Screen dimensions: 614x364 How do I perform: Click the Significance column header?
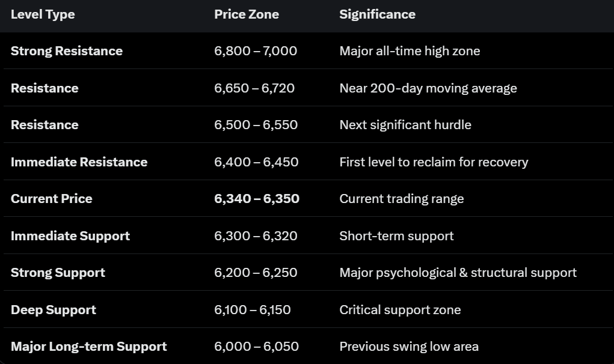point(377,14)
